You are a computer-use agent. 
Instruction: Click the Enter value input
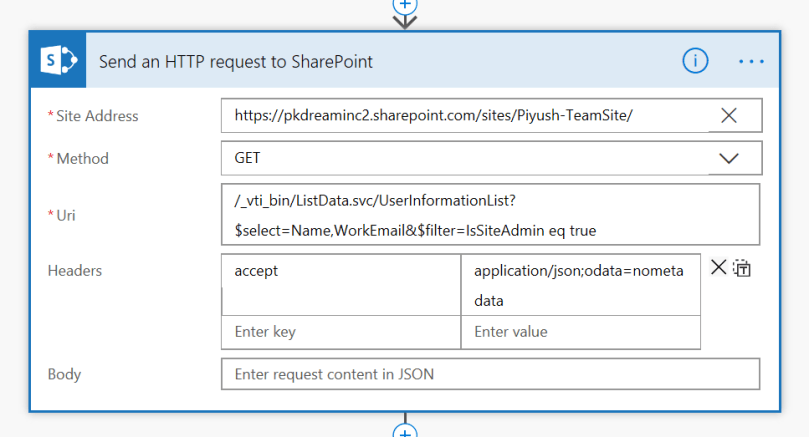click(580, 332)
